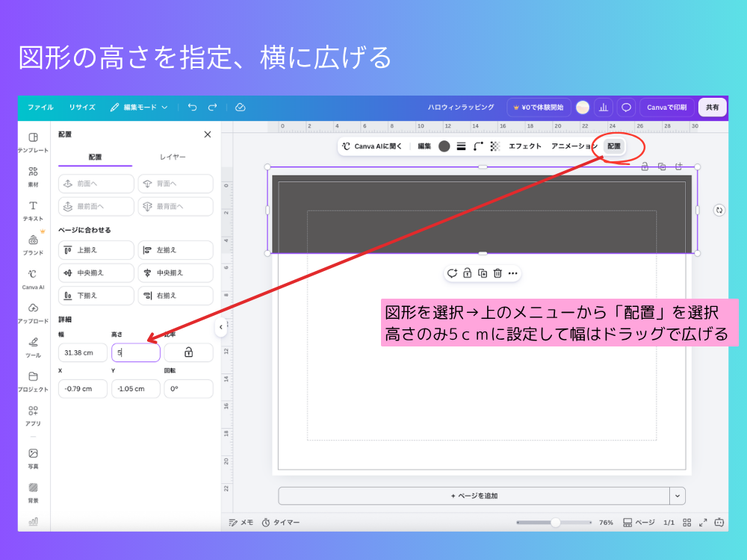
Task: Undo the last action
Action: (x=193, y=107)
